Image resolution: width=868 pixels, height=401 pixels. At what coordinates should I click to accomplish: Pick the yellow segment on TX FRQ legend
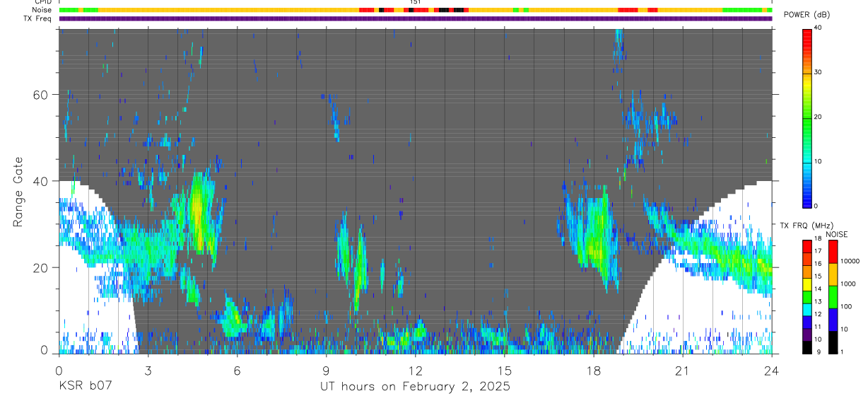(x=807, y=284)
